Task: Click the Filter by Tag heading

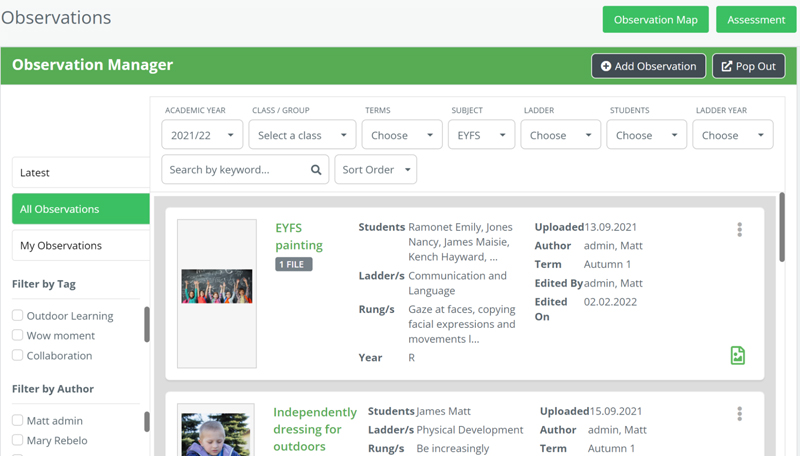Action: tap(44, 284)
